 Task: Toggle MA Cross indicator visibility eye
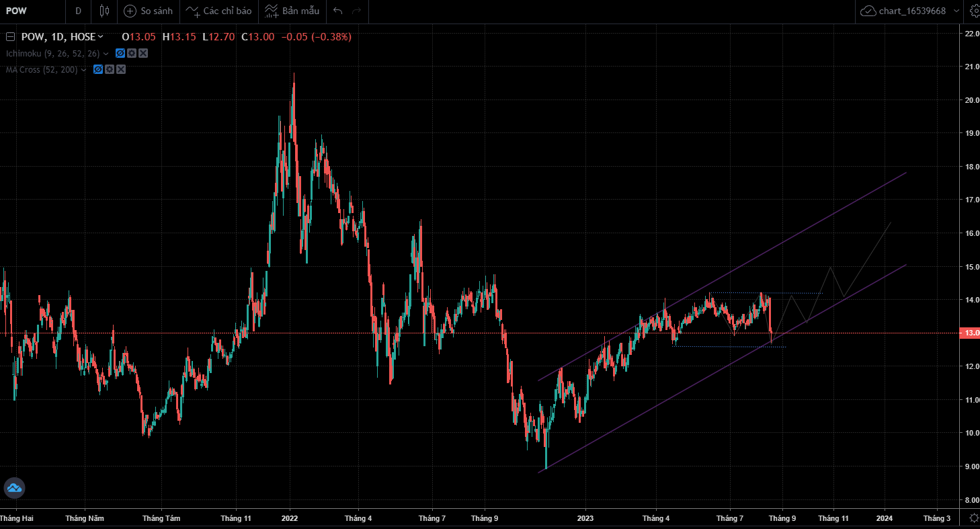[98, 69]
